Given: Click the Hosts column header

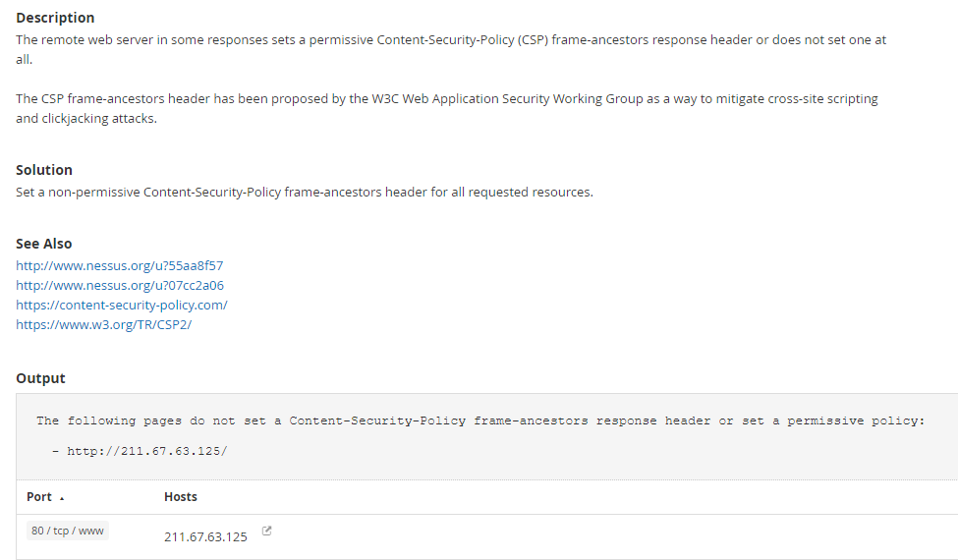Looking at the screenshot, I should (x=181, y=497).
